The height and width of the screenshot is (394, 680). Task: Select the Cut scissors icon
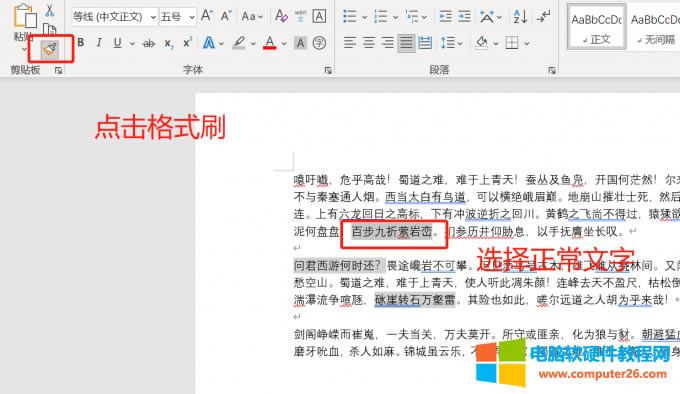(50, 10)
